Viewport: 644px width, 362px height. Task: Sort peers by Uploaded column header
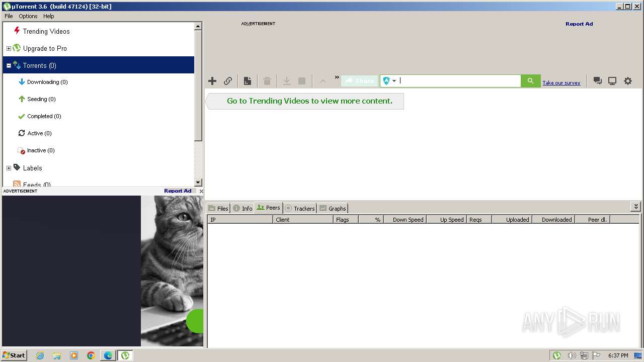[x=512, y=220]
